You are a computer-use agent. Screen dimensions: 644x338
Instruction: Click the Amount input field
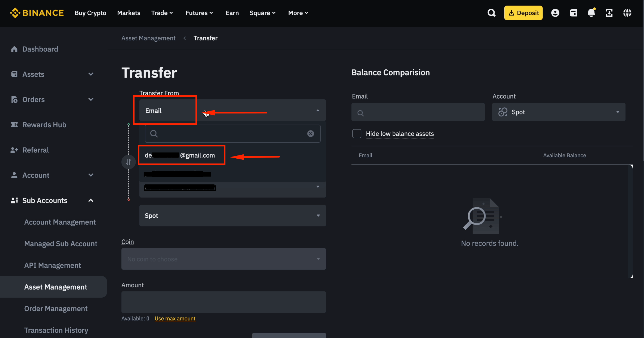[224, 302]
